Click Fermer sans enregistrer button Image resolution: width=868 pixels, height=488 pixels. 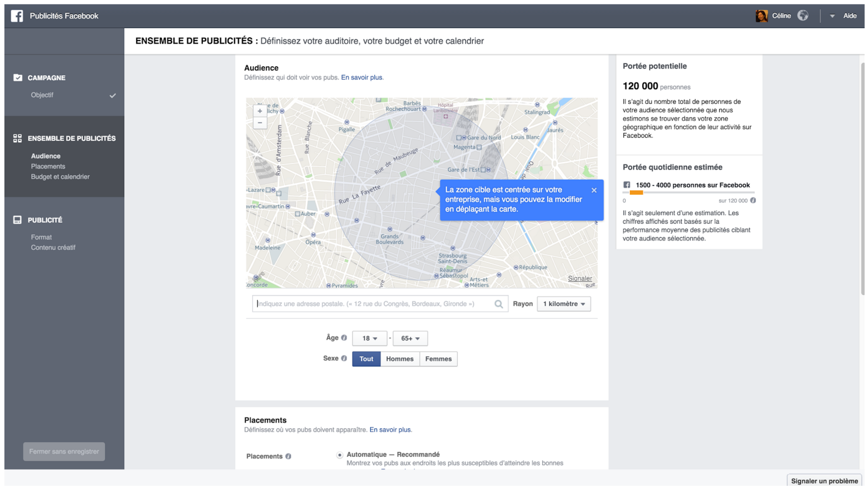click(x=64, y=451)
